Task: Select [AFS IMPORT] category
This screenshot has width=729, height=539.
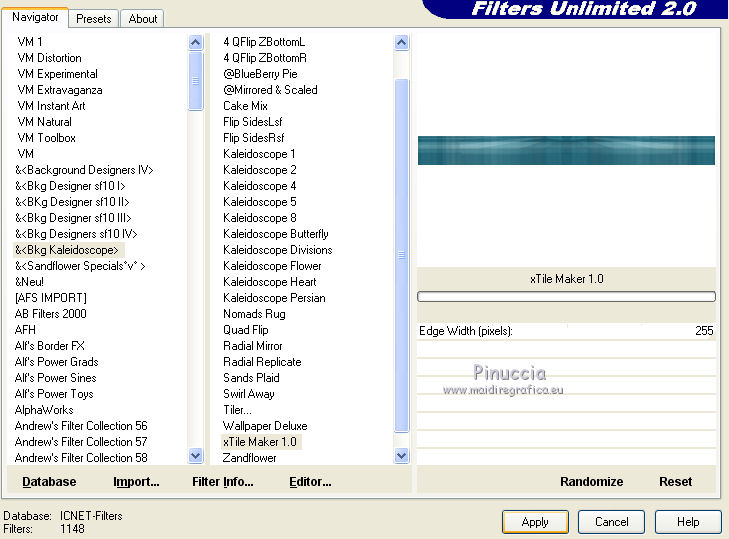Action: [x=51, y=298]
